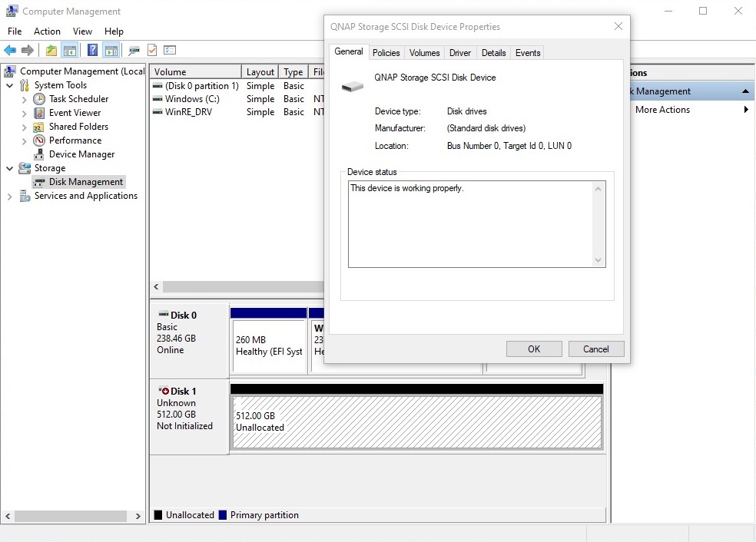Switch to the Volumes tab
Image resolution: width=756 pixels, height=542 pixels.
pos(424,53)
